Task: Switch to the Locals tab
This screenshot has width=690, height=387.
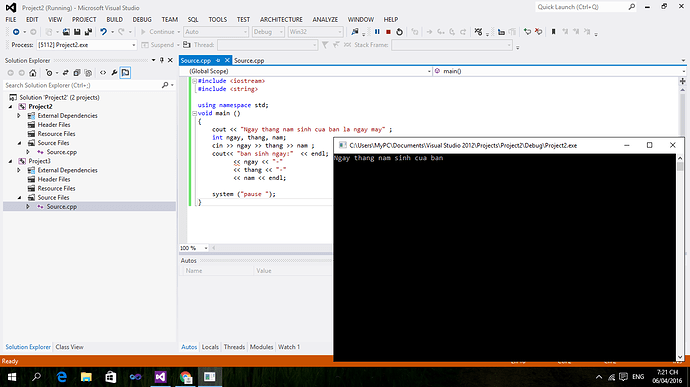Action: point(210,347)
